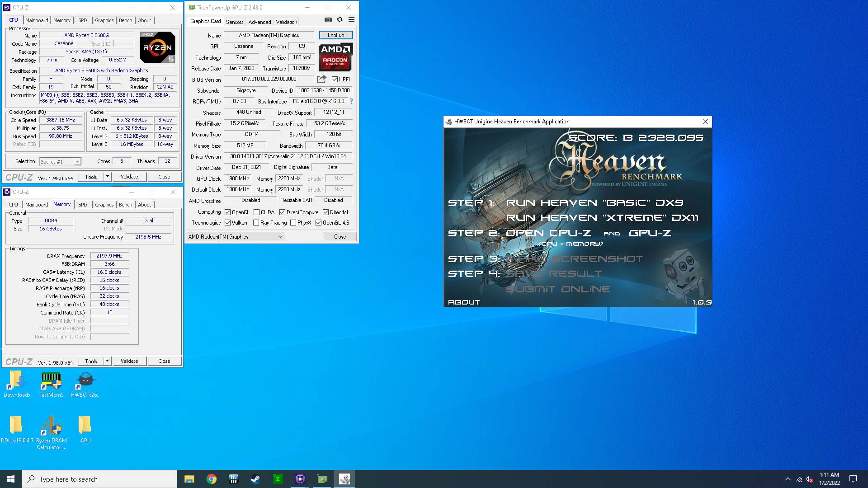Switch to SPD tab in top CPU-Z
Screen dimensions: 868x488
click(83, 20)
